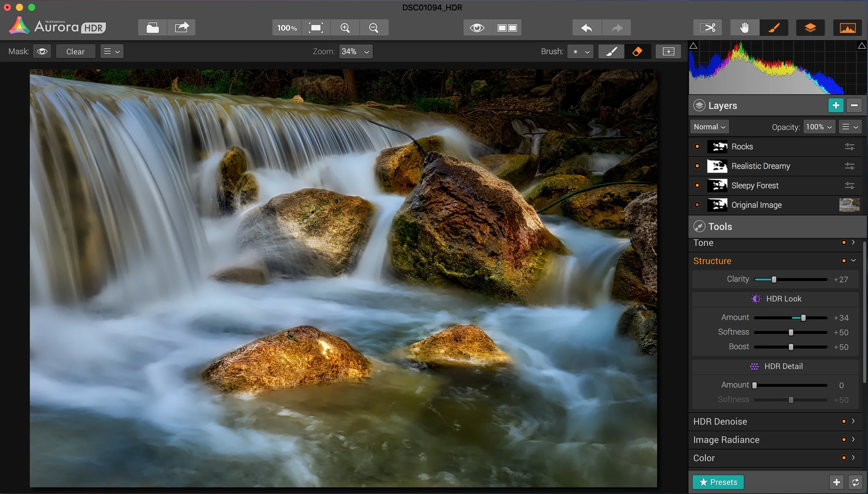The width and height of the screenshot is (868, 494).
Task: Open the Color tools section
Action: 704,458
